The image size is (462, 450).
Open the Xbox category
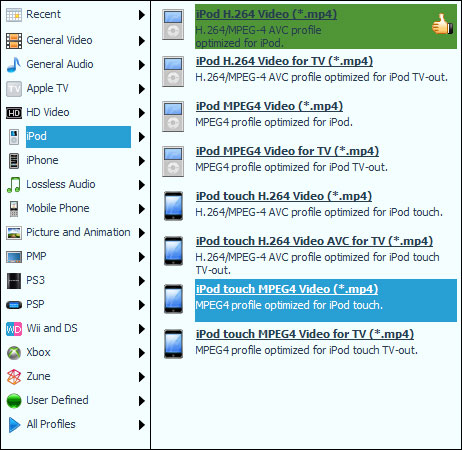38,352
